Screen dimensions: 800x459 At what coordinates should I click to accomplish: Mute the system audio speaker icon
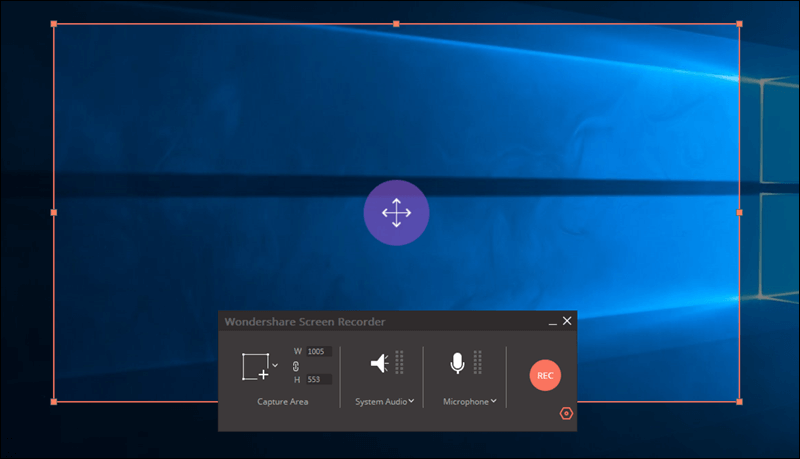tap(380, 364)
